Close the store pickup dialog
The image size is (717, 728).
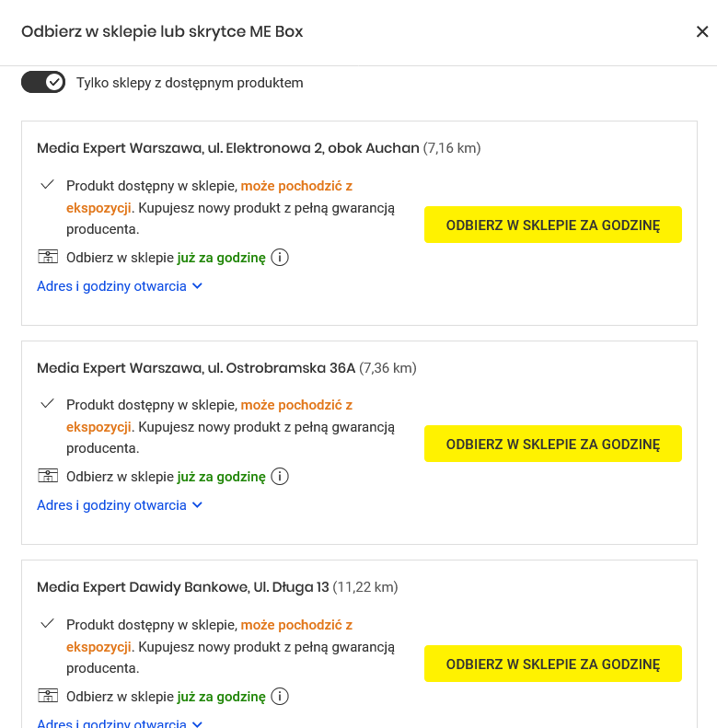702,31
